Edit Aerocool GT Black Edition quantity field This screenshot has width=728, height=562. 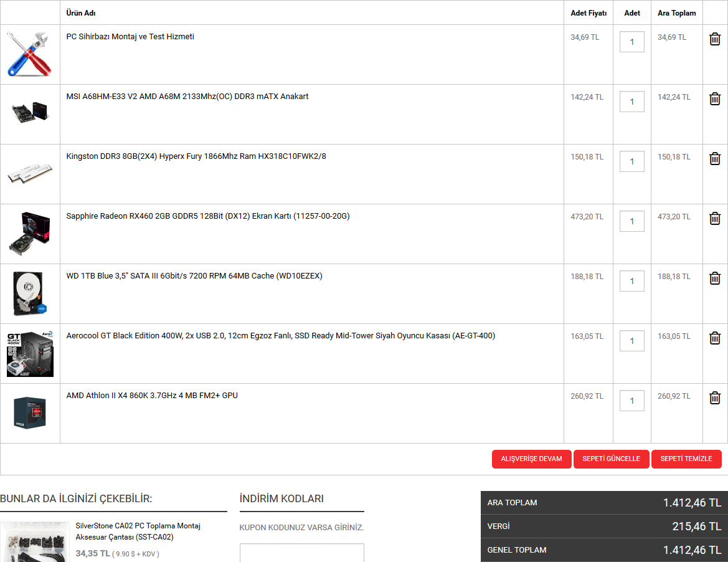point(632,341)
